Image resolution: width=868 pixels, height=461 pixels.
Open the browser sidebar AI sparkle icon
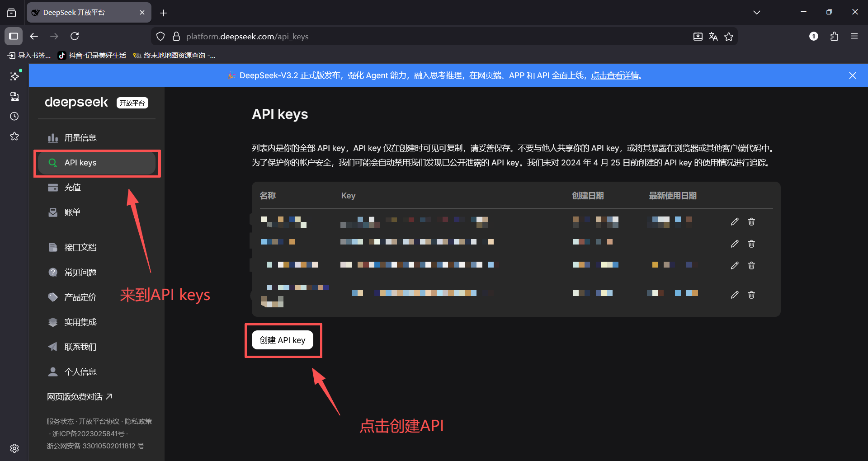click(x=14, y=76)
